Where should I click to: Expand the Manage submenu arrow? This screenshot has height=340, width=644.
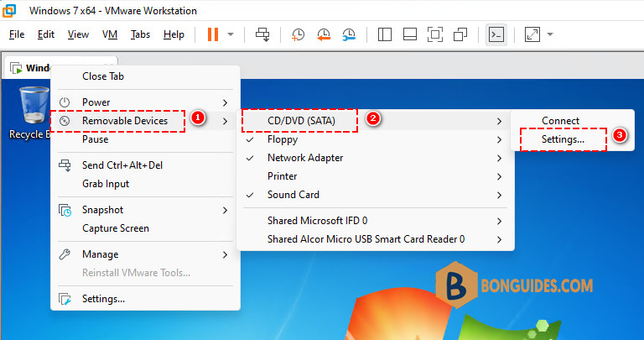pyautogui.click(x=225, y=255)
